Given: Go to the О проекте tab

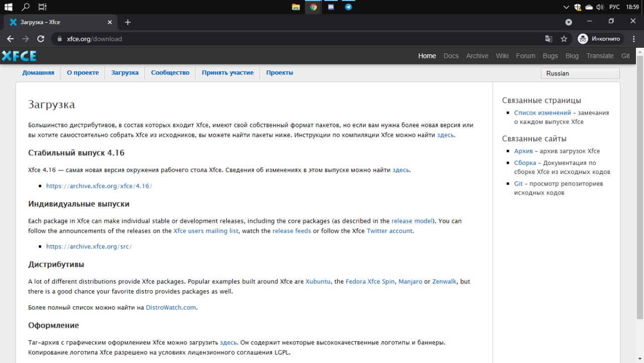Looking at the screenshot, I should (83, 72).
